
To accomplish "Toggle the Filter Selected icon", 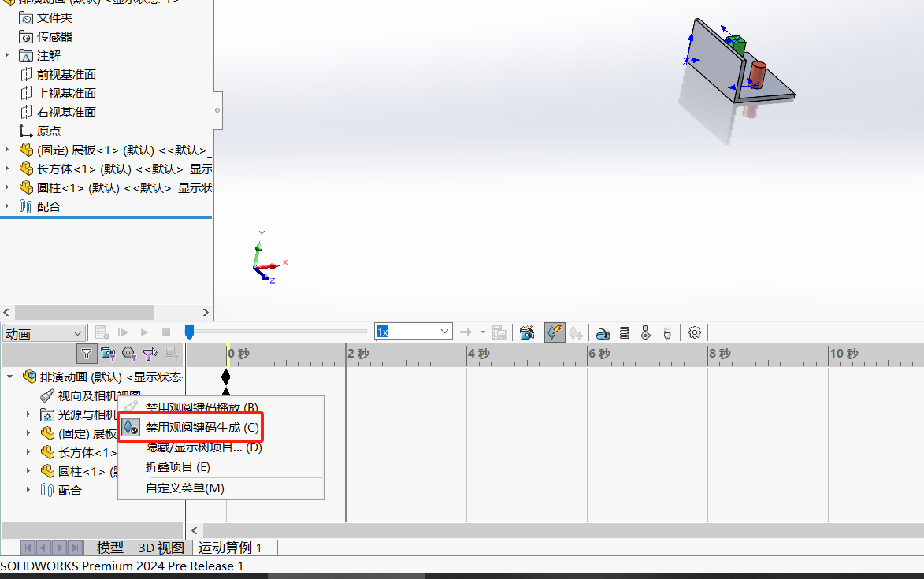I will (150, 354).
